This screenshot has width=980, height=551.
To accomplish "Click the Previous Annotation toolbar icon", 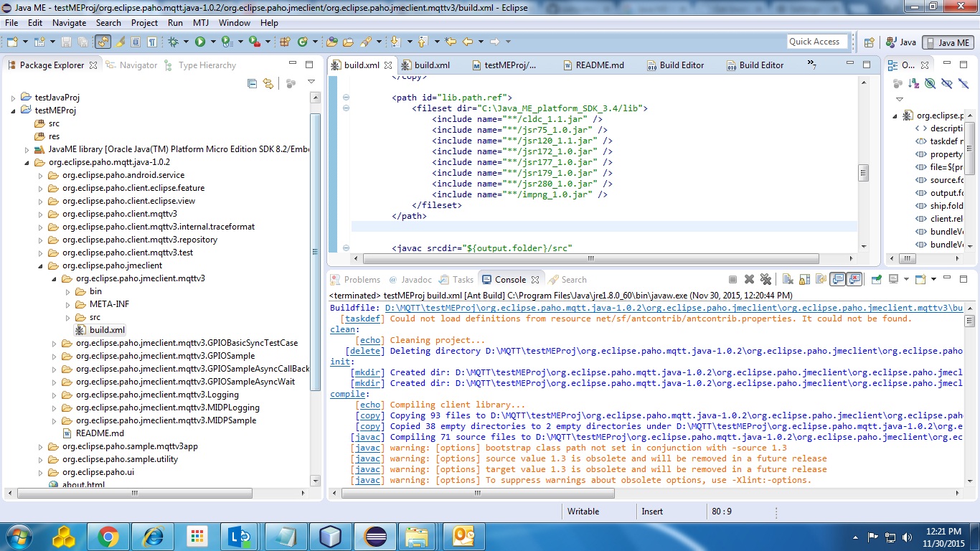I will point(423,42).
